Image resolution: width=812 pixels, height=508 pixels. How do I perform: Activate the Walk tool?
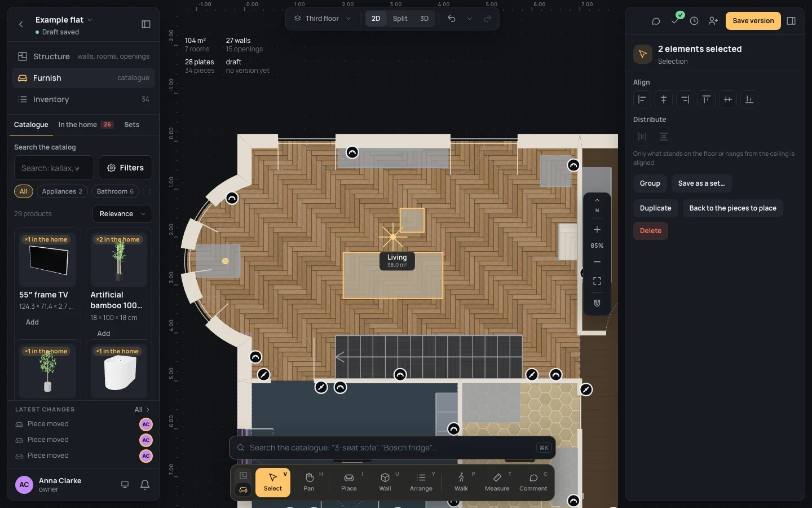coord(461,483)
